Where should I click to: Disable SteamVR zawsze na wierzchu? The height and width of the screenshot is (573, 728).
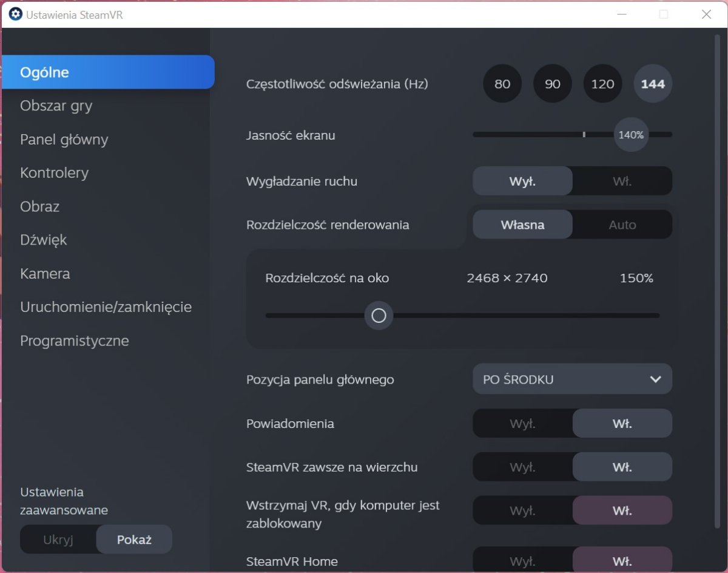[x=522, y=467]
